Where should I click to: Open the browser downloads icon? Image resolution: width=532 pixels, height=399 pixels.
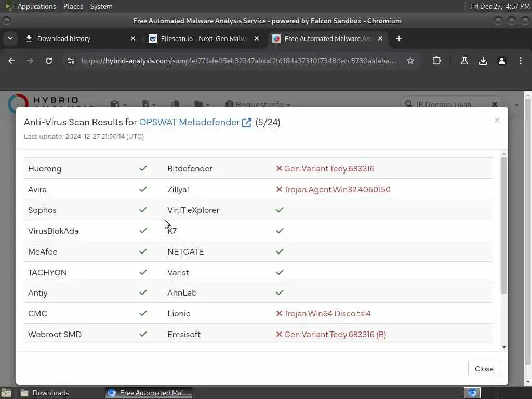(483, 61)
